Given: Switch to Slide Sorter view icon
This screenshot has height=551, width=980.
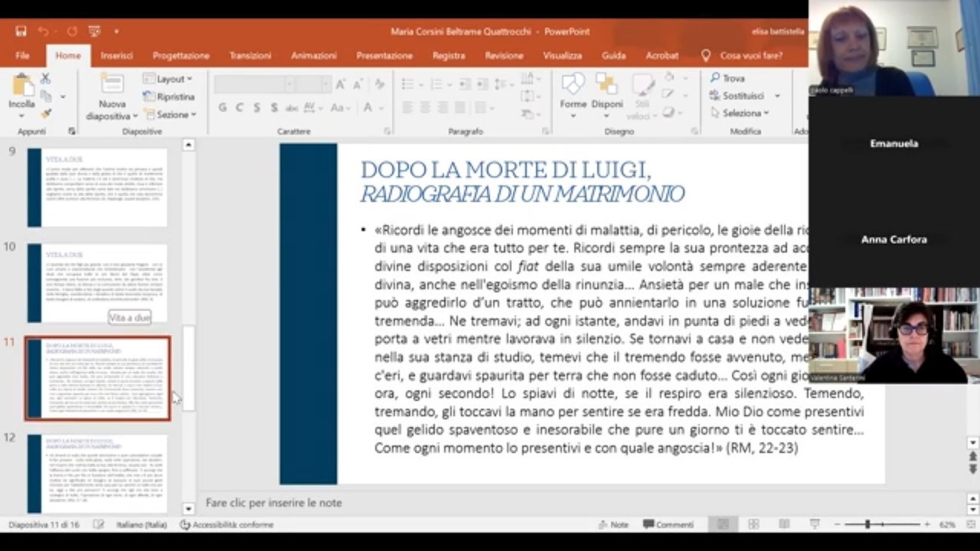Looking at the screenshot, I should pos(753,525).
